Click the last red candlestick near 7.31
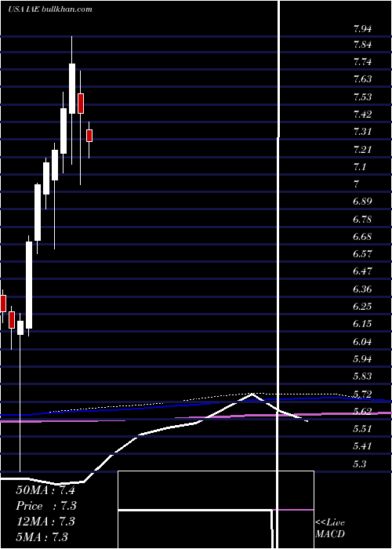The width and height of the screenshot is (392, 549). (89, 136)
